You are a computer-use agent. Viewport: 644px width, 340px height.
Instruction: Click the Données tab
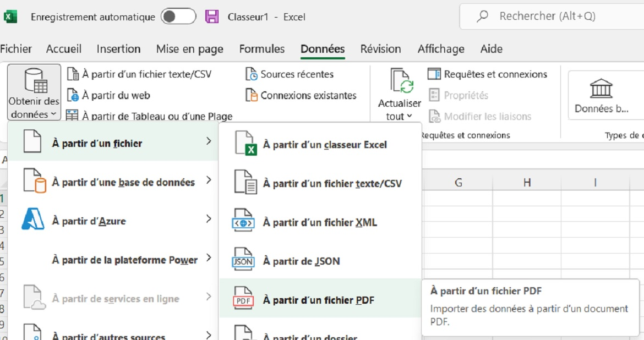click(x=323, y=49)
